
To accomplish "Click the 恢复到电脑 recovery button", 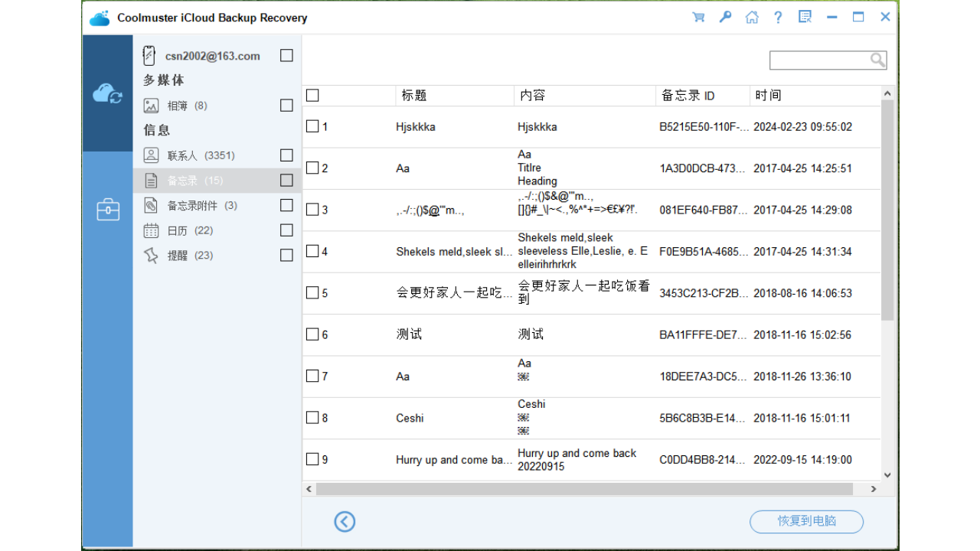I will (x=806, y=521).
